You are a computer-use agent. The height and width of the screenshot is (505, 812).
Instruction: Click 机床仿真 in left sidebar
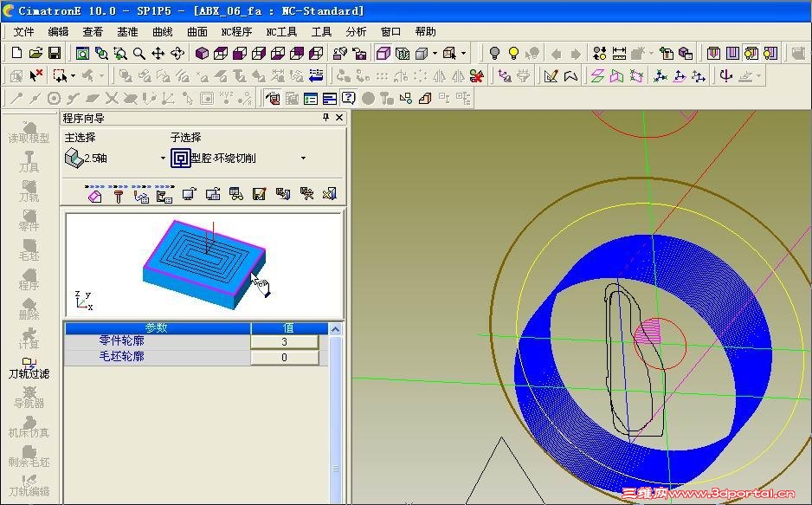(29, 427)
